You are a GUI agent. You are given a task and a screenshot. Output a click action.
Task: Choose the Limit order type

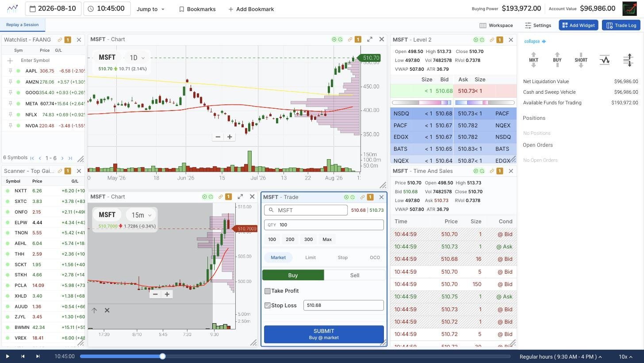pos(310,257)
